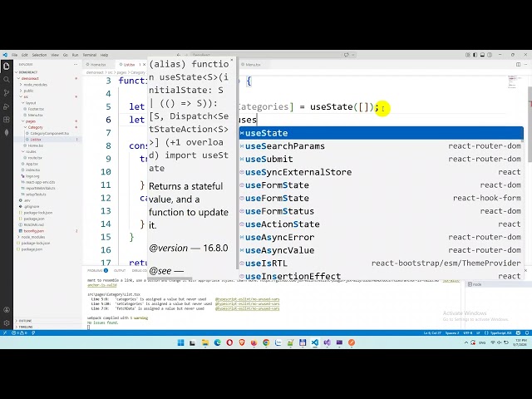Screen dimensions: 532x399
Task: Open the Explorer view in activity bar
Action: [x=7, y=66]
